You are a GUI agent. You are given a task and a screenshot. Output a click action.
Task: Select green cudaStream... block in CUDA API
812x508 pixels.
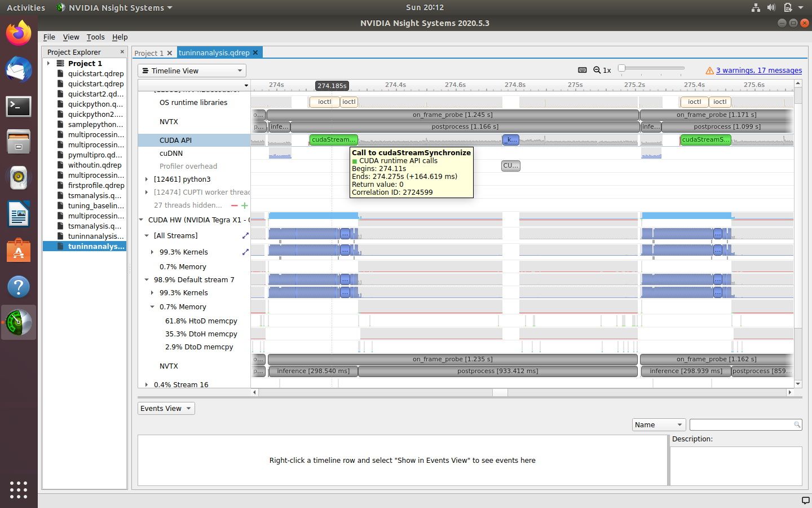pos(334,140)
